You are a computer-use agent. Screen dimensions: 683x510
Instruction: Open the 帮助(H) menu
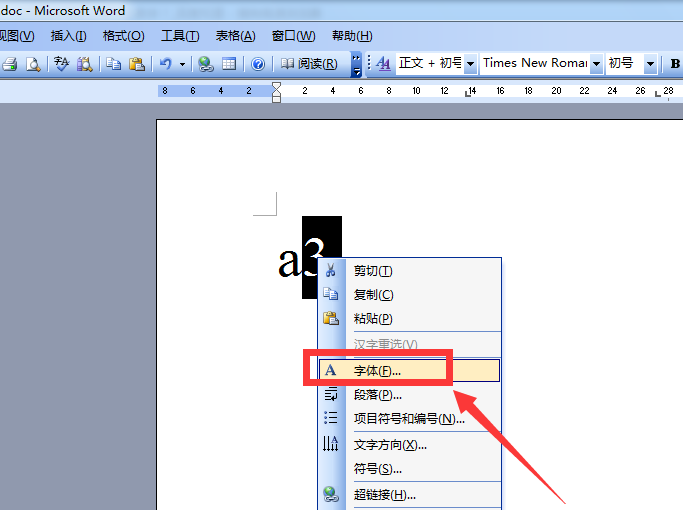pyautogui.click(x=352, y=36)
